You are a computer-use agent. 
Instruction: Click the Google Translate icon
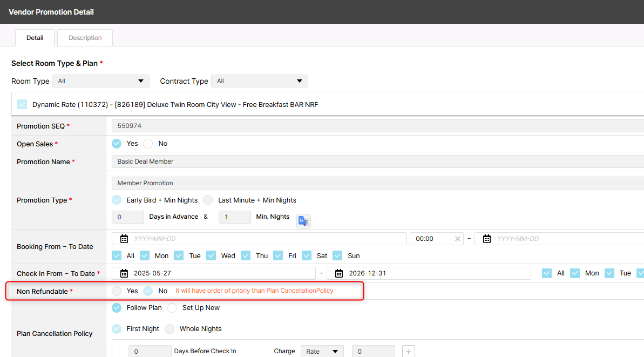coord(303,221)
